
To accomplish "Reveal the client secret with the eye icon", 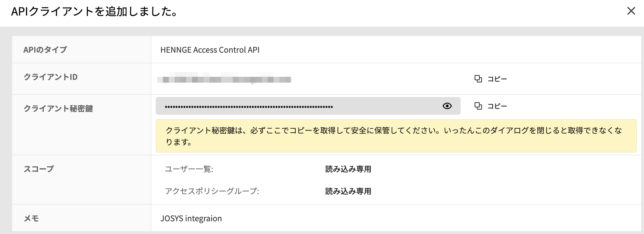I will coord(447,106).
